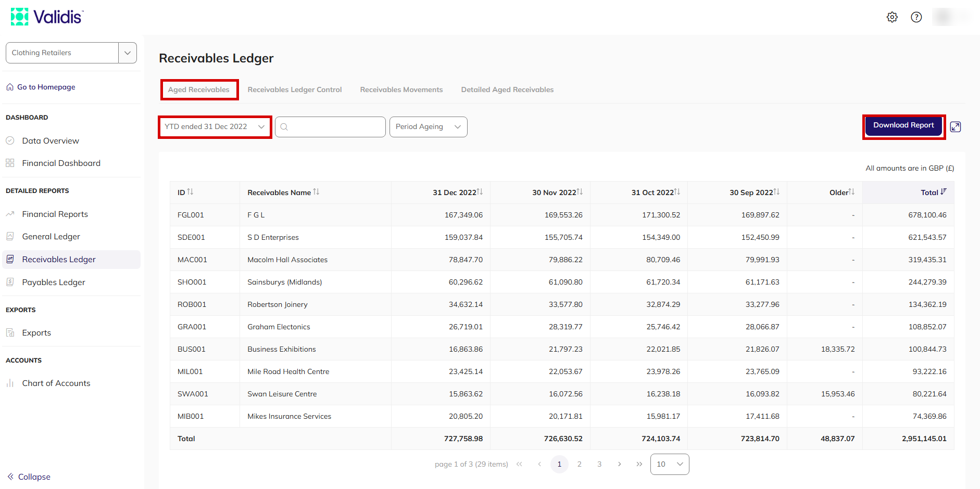Screen dimensions: 980x489
Task: Open Financial Reports in sidebar
Action: tap(55, 214)
